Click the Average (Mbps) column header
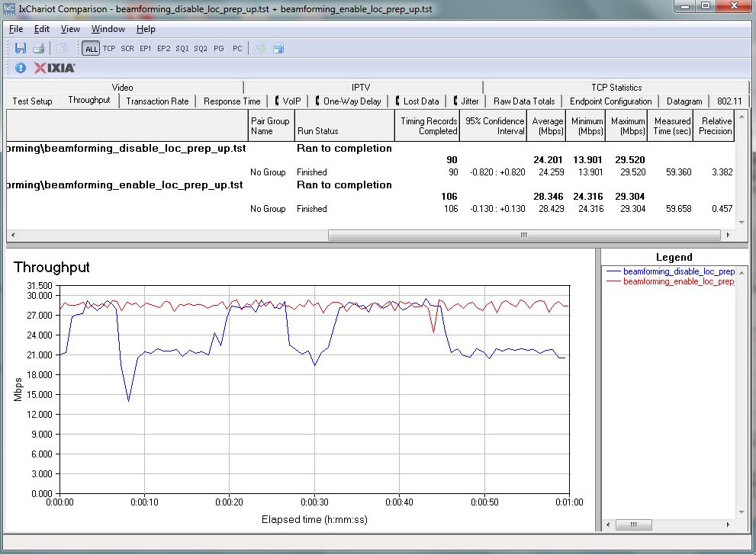The width and height of the screenshot is (756, 555). point(547,126)
